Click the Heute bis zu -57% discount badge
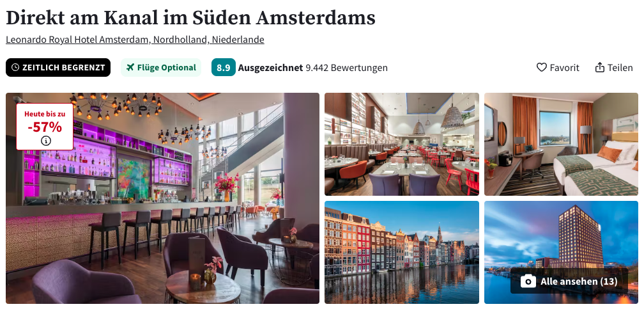 [45, 126]
